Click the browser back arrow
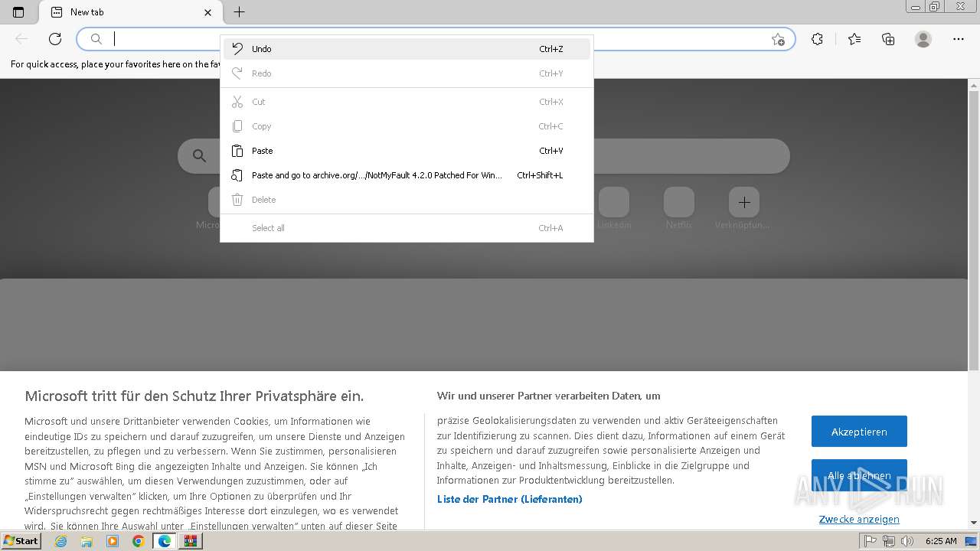 point(21,39)
